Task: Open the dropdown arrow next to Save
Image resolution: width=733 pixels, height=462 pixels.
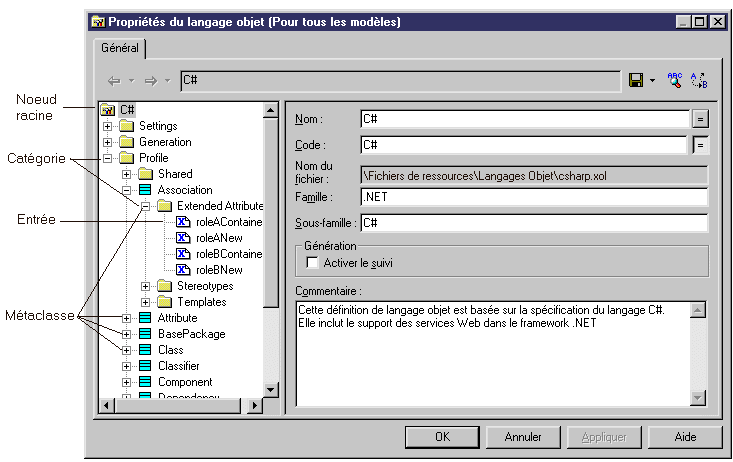Action: 652,80
